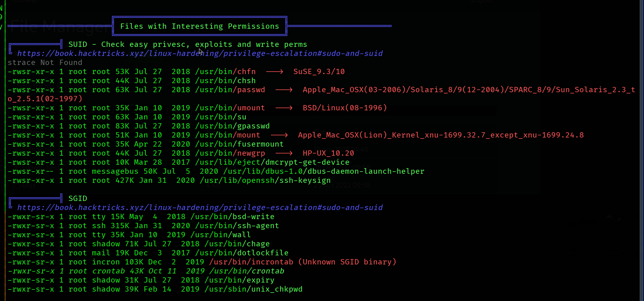Click the Unknown SGID binary warning text
This screenshot has height=301, width=644.
[x=347, y=262]
